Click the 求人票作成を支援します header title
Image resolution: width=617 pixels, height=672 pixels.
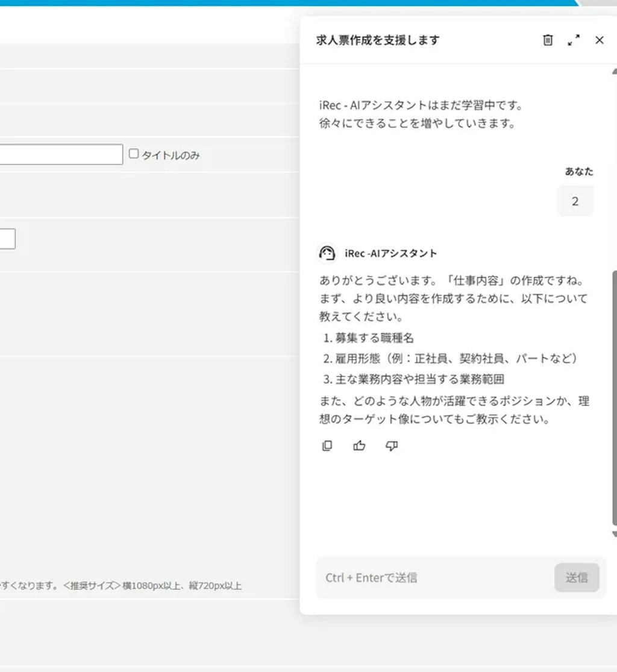(377, 40)
